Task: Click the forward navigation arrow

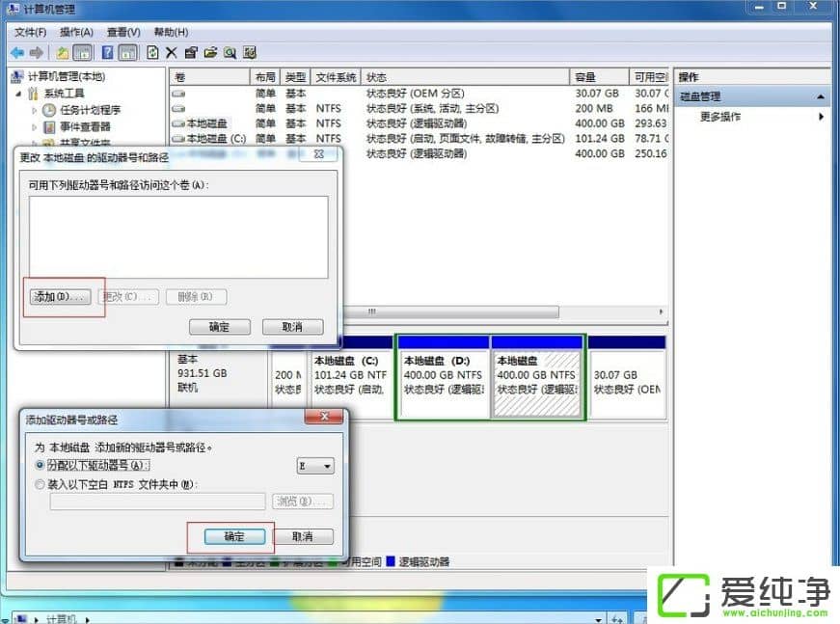Action: [x=39, y=53]
